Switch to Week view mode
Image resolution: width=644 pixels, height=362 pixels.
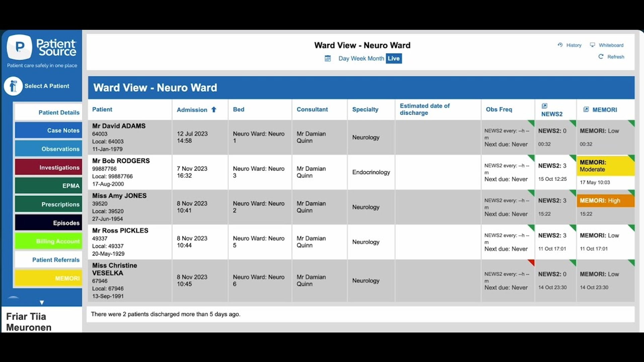click(x=358, y=59)
